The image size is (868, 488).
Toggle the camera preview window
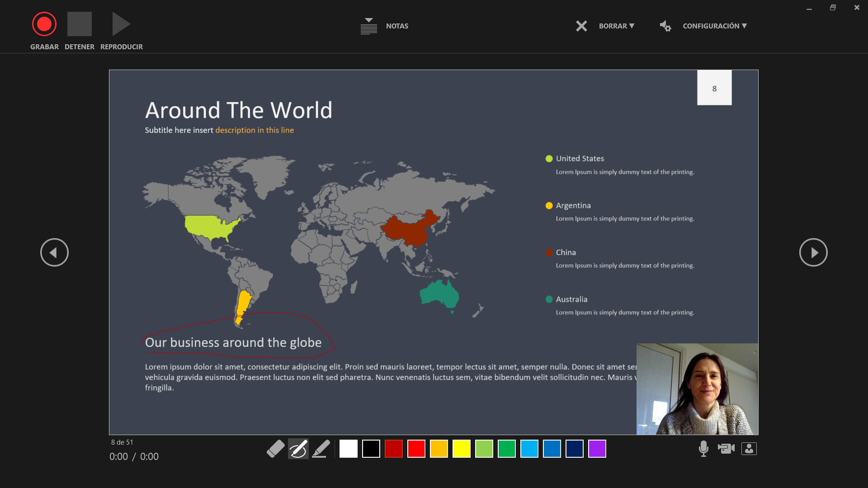[749, 449]
